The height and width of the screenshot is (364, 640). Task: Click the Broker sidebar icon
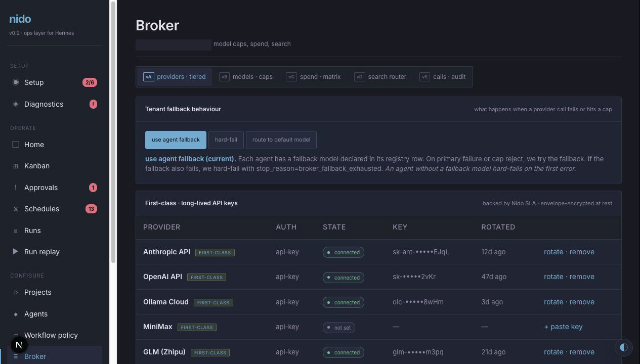click(x=16, y=356)
